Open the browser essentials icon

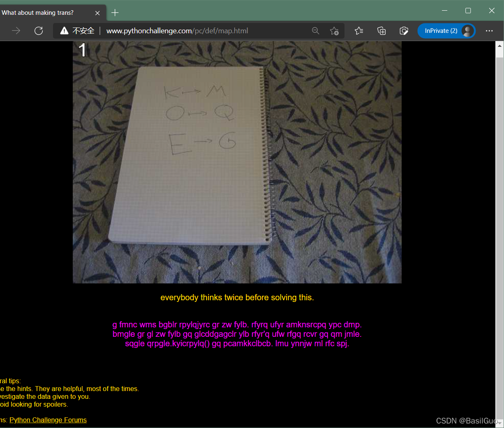coord(404,31)
